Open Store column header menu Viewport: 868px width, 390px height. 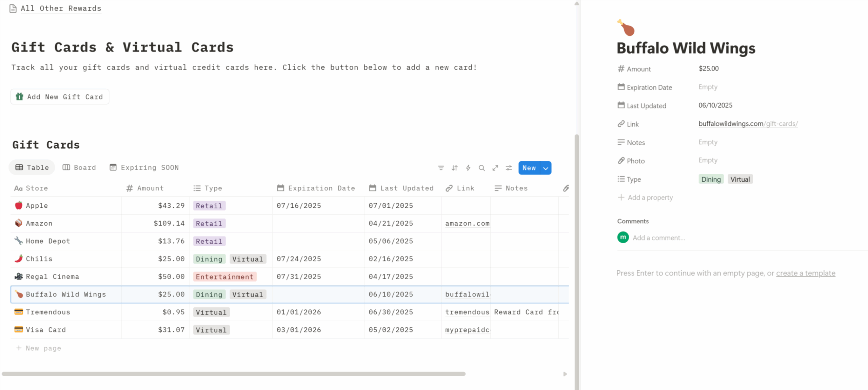pos(66,188)
